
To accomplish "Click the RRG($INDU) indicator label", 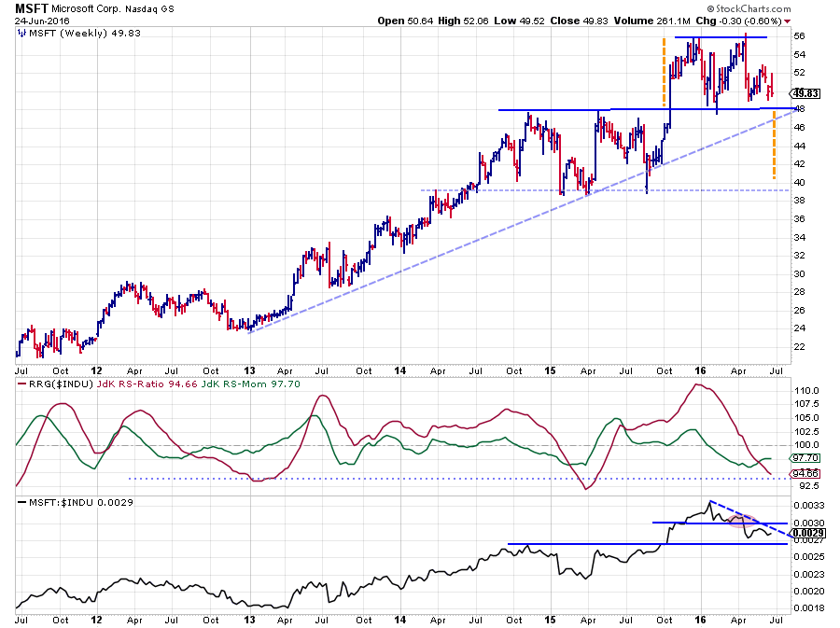I will click(x=61, y=384).
